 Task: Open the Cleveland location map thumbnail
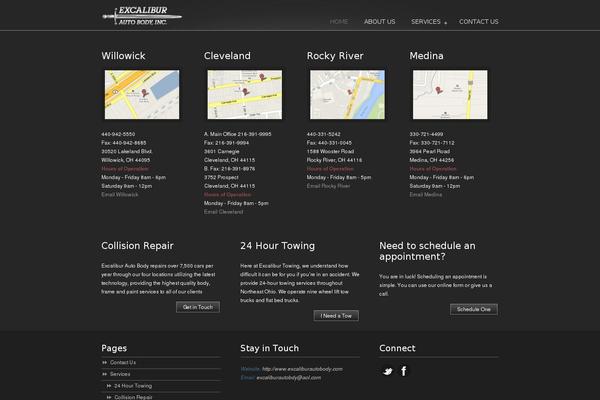click(245, 94)
